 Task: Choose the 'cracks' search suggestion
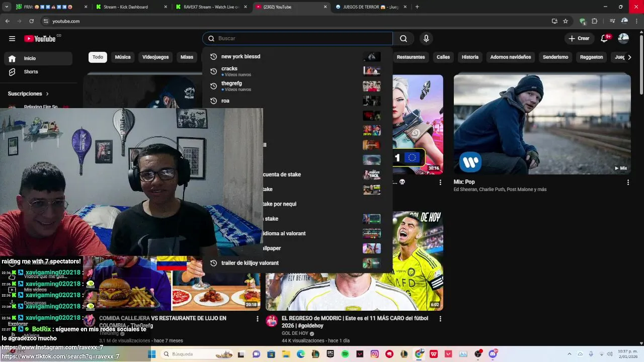(297, 71)
